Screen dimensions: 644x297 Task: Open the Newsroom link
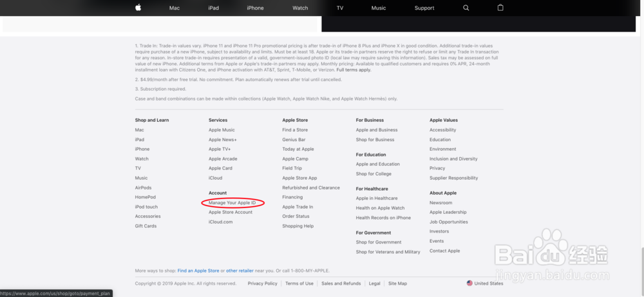pyautogui.click(x=440, y=203)
